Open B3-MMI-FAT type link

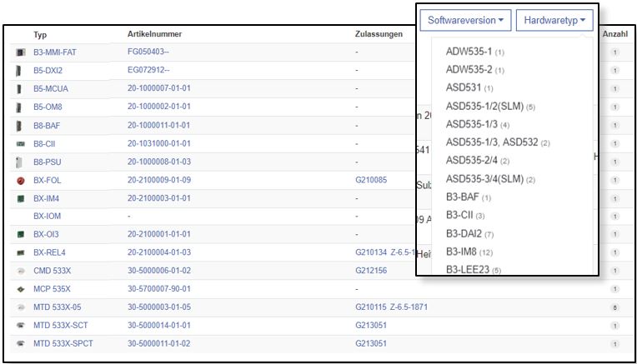click(x=55, y=52)
